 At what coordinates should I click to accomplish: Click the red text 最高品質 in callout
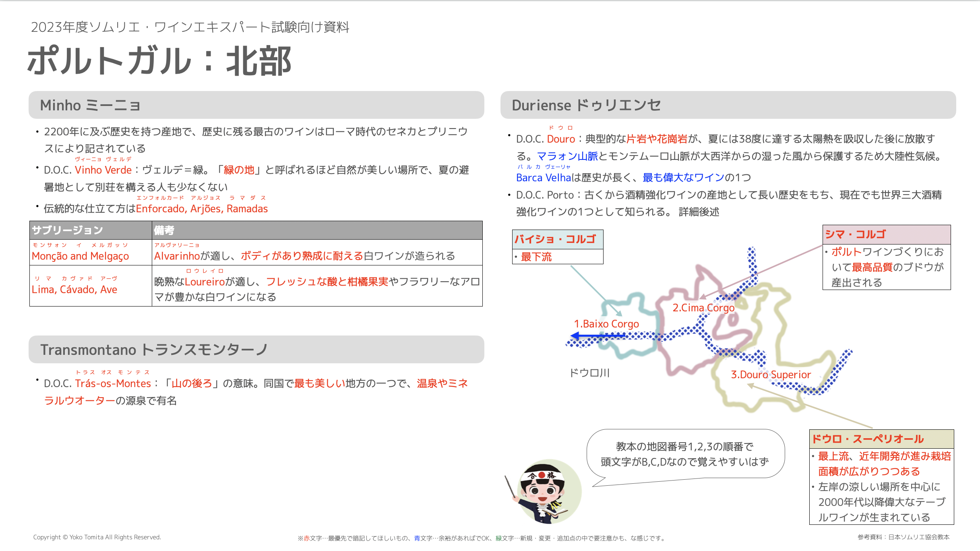[872, 267]
